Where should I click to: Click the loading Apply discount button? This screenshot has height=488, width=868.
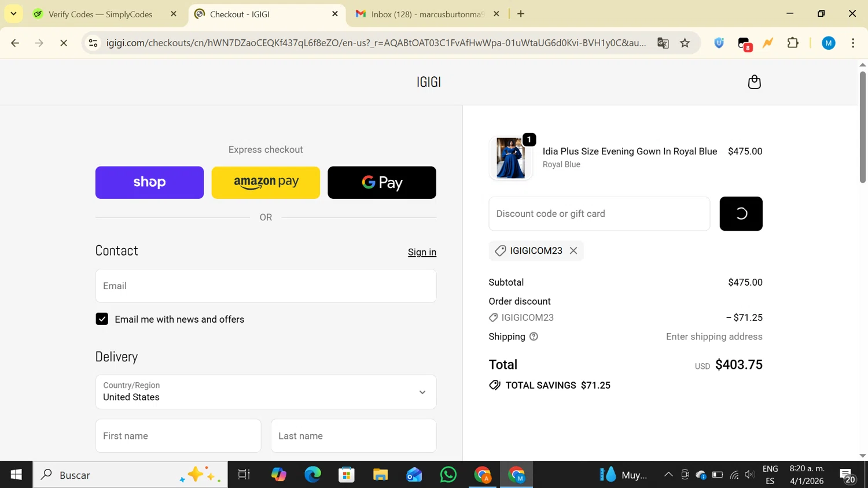tap(741, 214)
